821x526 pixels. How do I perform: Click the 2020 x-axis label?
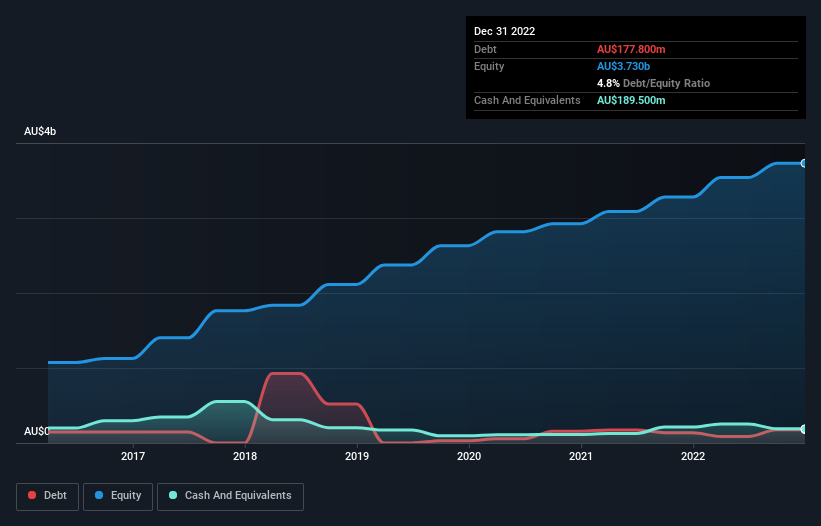pos(469,456)
